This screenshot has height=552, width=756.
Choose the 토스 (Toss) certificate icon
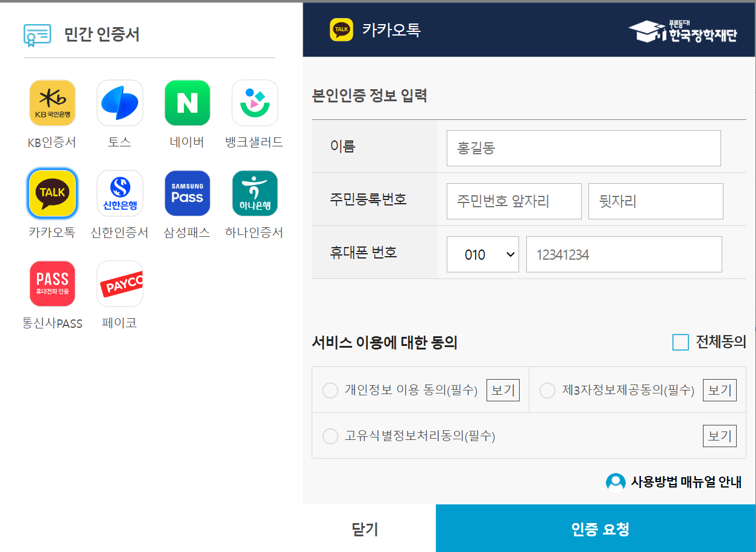pyautogui.click(x=120, y=103)
